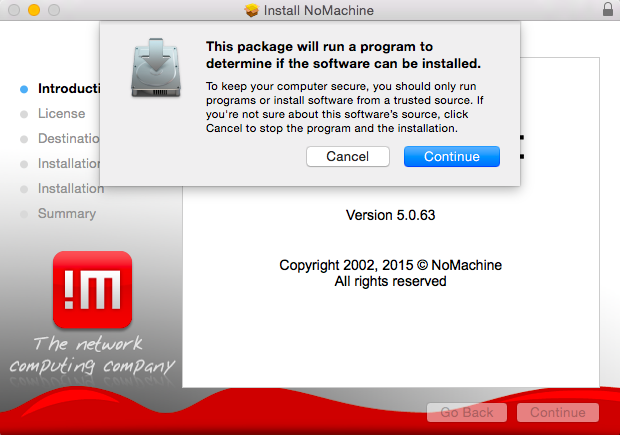
Task: Click the package icon in window title
Action: point(251,10)
